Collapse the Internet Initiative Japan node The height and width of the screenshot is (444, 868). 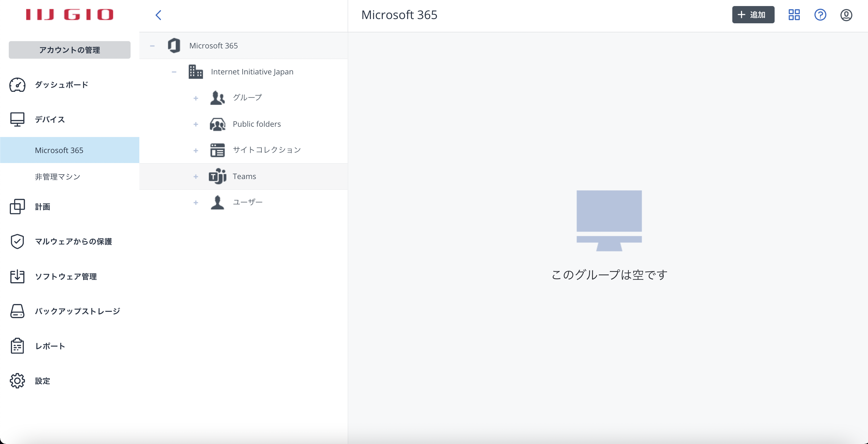pos(174,72)
